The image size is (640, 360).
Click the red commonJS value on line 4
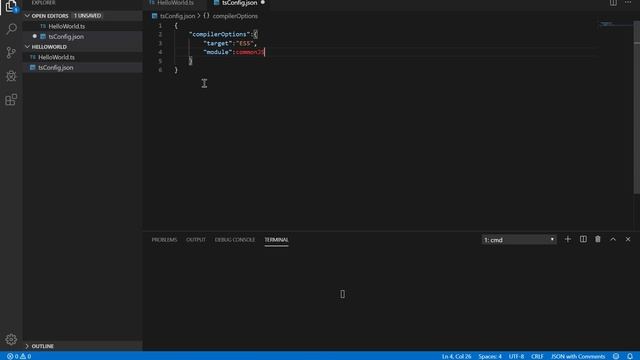(x=249, y=52)
